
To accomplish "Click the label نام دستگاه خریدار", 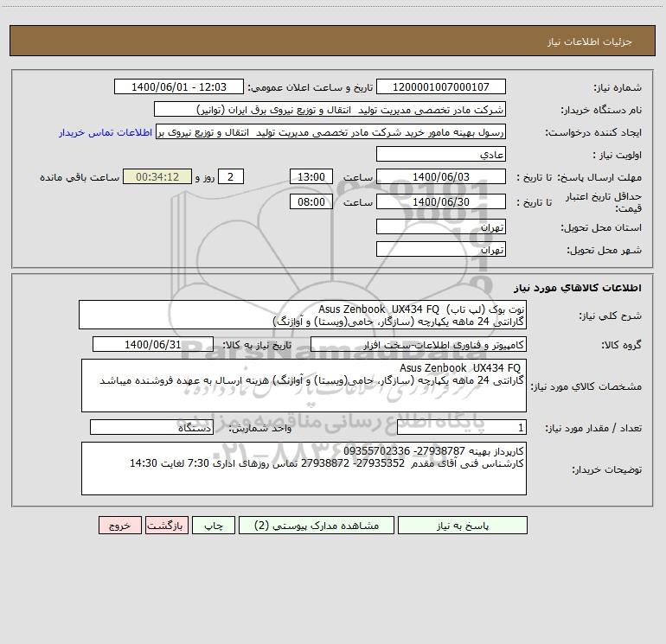I will [601, 111].
